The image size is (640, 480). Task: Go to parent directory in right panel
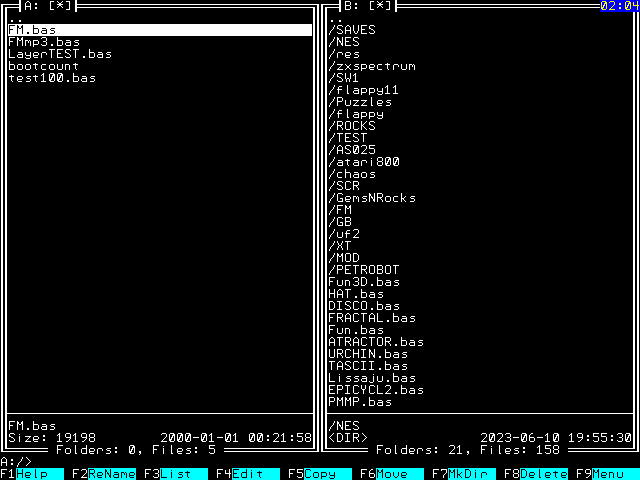pos(336,18)
